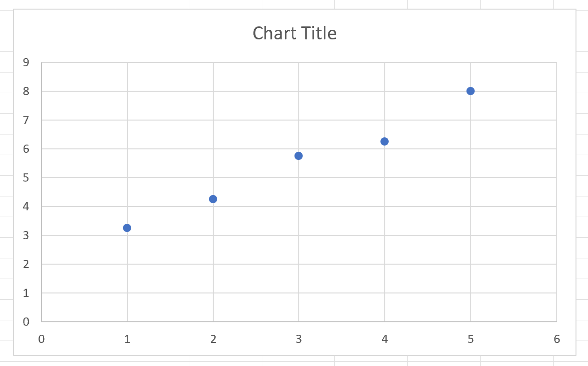Click vertical axis label 5
588x366 pixels.
26,178
